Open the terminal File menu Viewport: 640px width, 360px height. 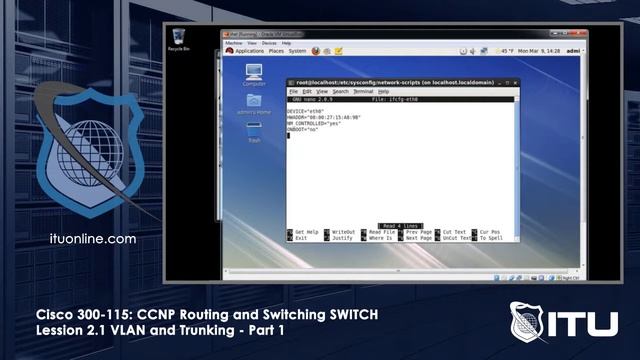[x=293, y=91]
